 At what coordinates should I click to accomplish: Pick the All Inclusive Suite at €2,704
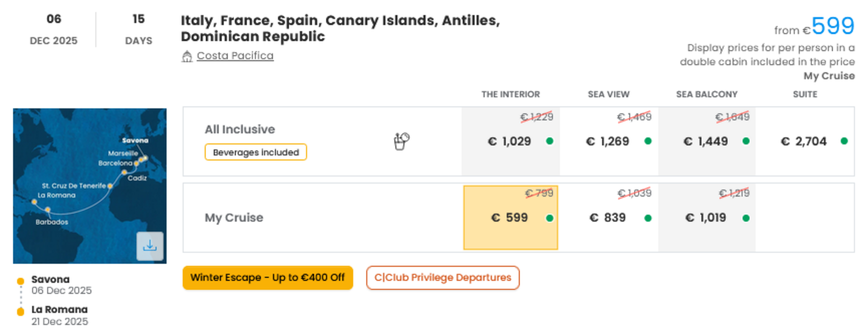(x=805, y=141)
